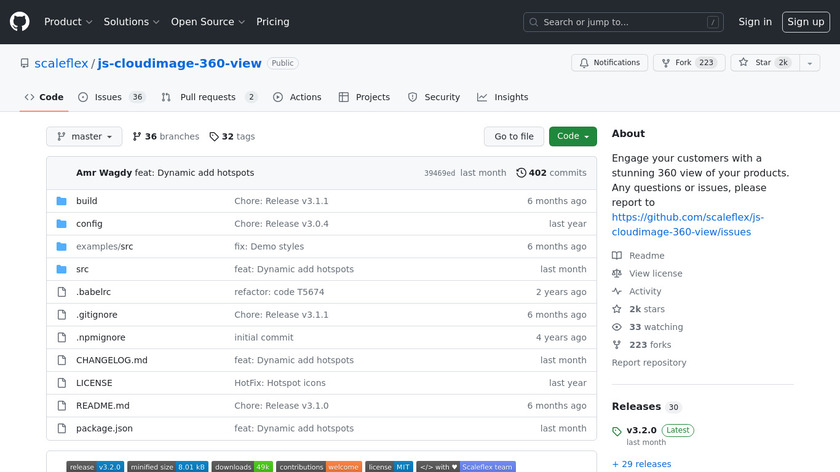Click the star icon on Star button
Image resolution: width=840 pixels, height=472 pixels.
coord(743,62)
